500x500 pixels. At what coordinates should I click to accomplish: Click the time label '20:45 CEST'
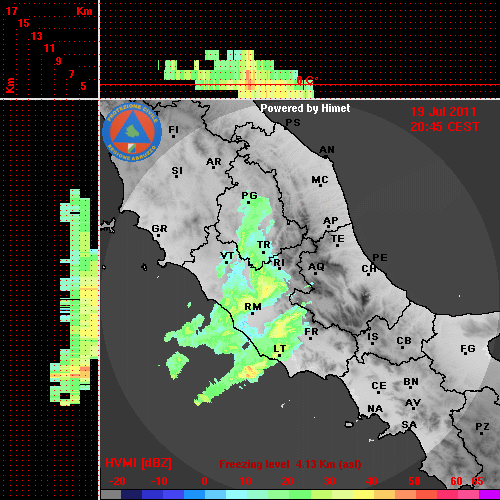click(x=445, y=127)
